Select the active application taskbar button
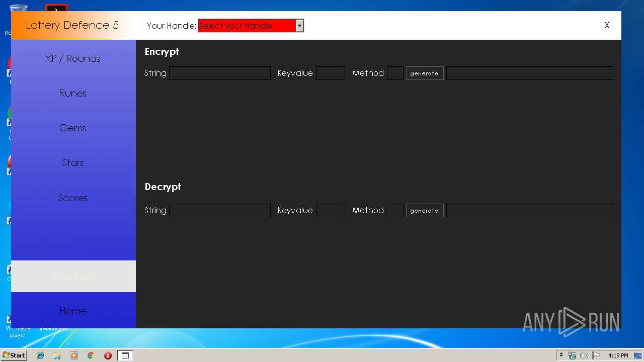The height and width of the screenshot is (362, 644). tap(125, 355)
